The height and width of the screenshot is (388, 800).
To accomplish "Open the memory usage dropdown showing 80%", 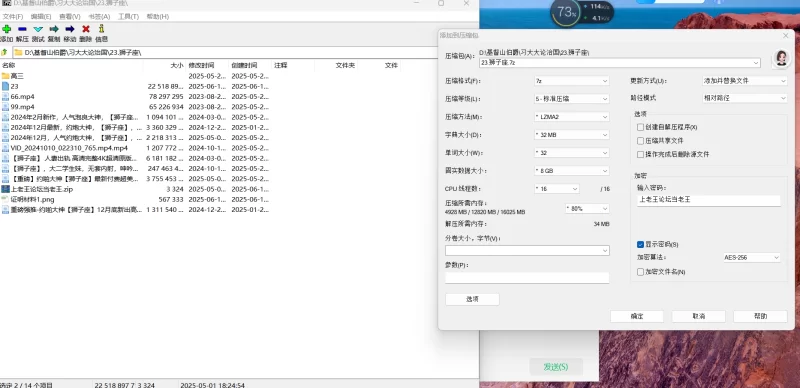I will coord(587,208).
